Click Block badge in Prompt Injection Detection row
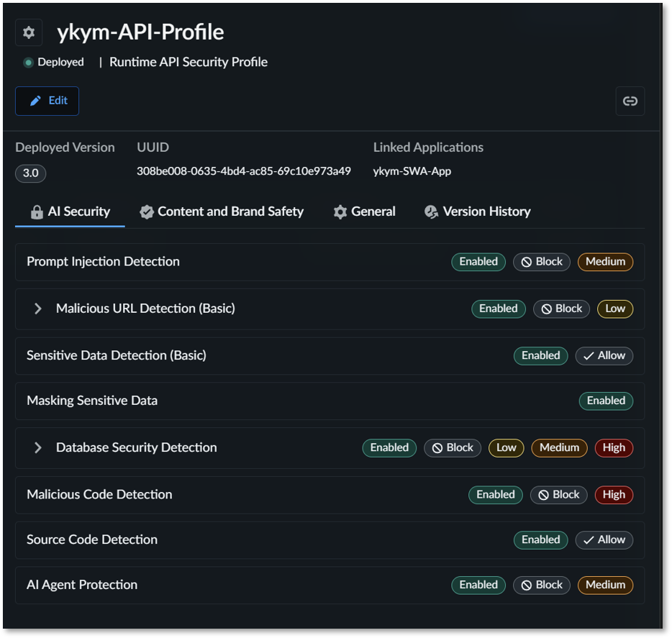The image size is (672, 638). point(542,262)
